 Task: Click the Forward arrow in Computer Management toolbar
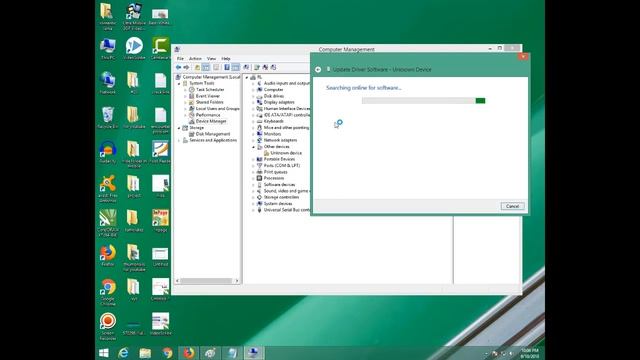click(x=186, y=67)
